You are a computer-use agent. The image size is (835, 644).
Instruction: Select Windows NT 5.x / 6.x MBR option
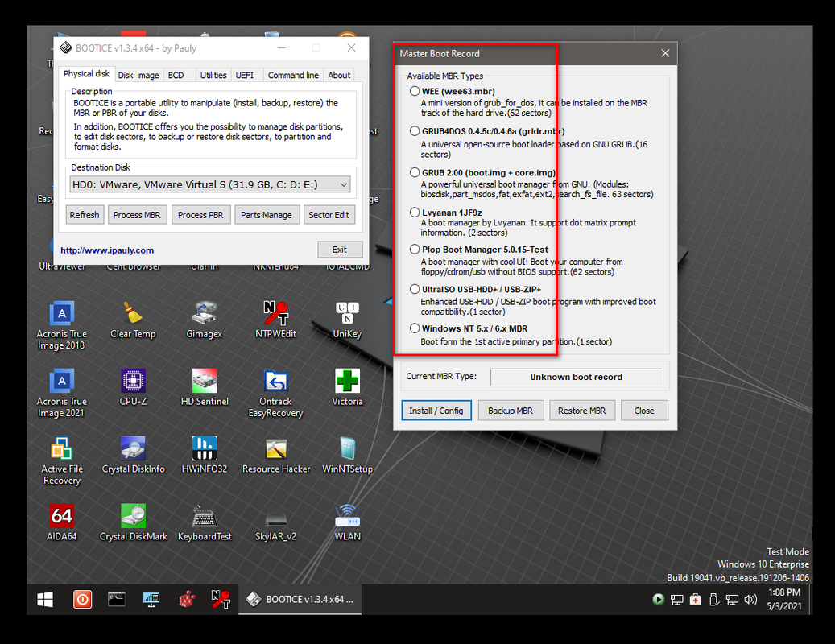tap(415, 328)
